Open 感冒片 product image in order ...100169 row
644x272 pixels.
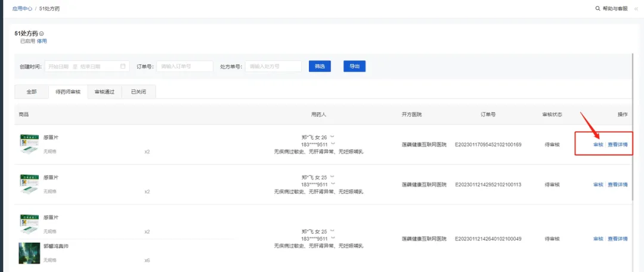29,144
